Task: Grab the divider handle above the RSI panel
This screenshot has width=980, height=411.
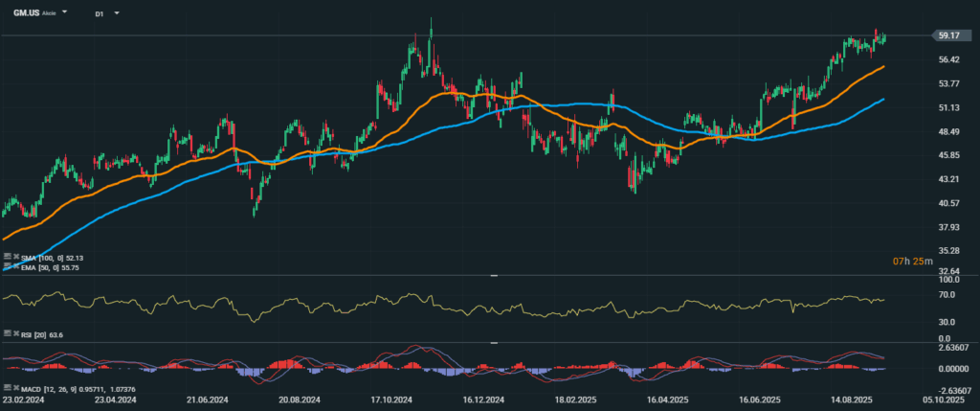Action: (x=493, y=276)
